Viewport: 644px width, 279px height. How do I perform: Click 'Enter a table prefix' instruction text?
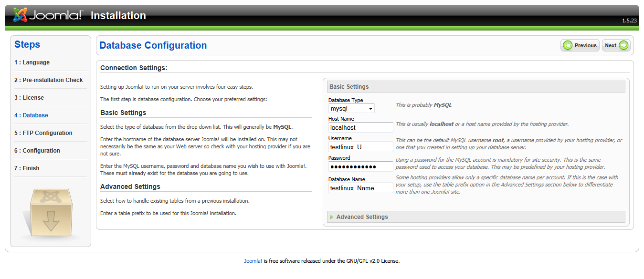168,213
